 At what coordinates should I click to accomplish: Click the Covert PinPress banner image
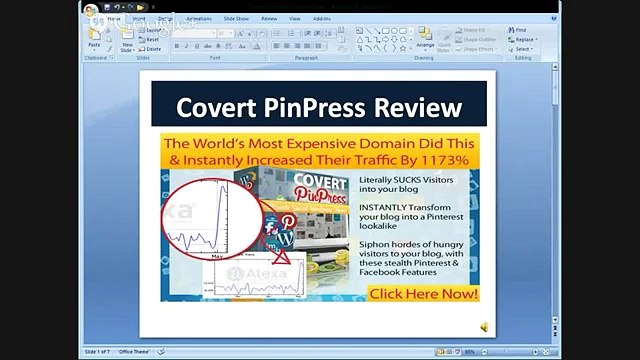320,218
